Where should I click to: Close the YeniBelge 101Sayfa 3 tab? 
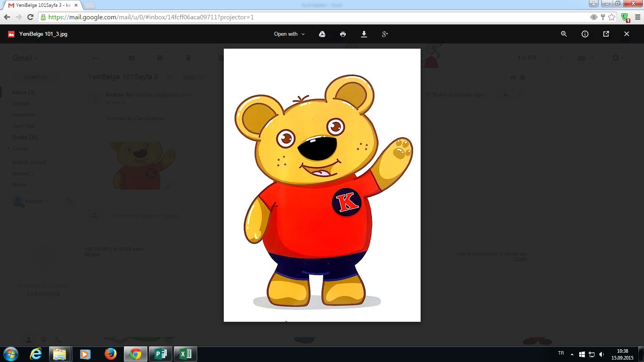click(76, 5)
